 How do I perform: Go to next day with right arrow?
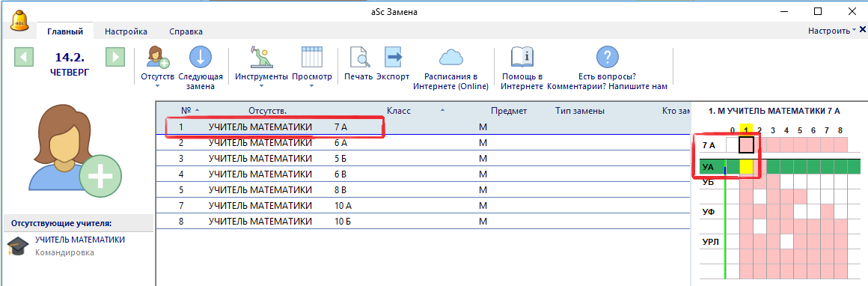point(114,57)
